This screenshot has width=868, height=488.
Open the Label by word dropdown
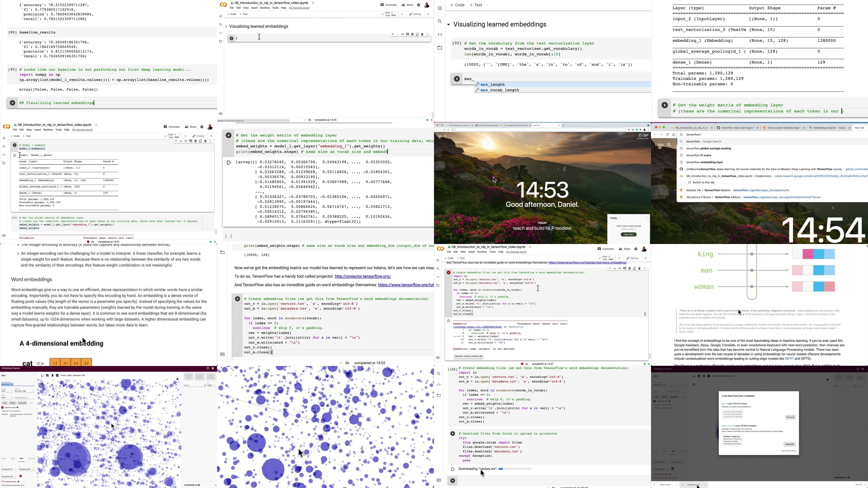point(7,391)
